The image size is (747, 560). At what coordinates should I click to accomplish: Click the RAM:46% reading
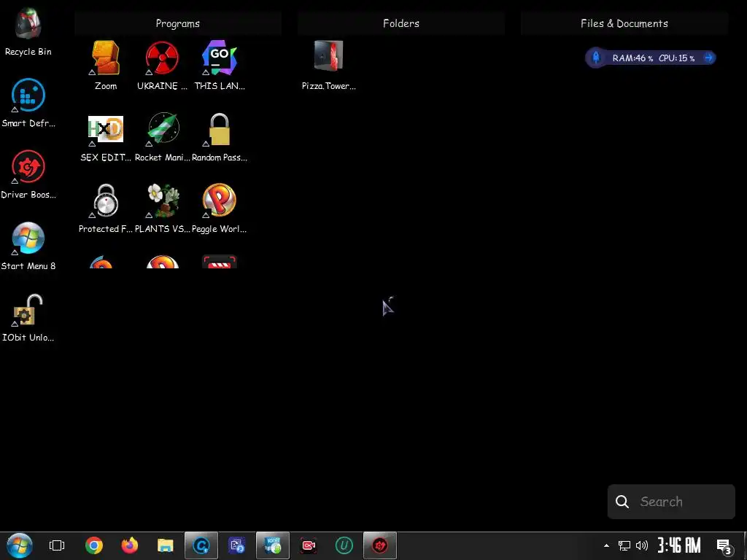632,58
